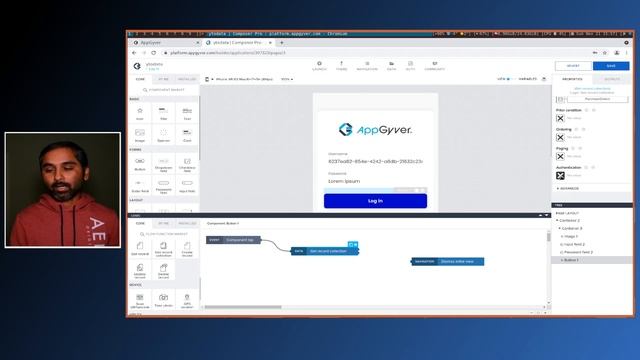This screenshot has height=360, width=640.
Task: Select the Card component
Action: coord(187,135)
